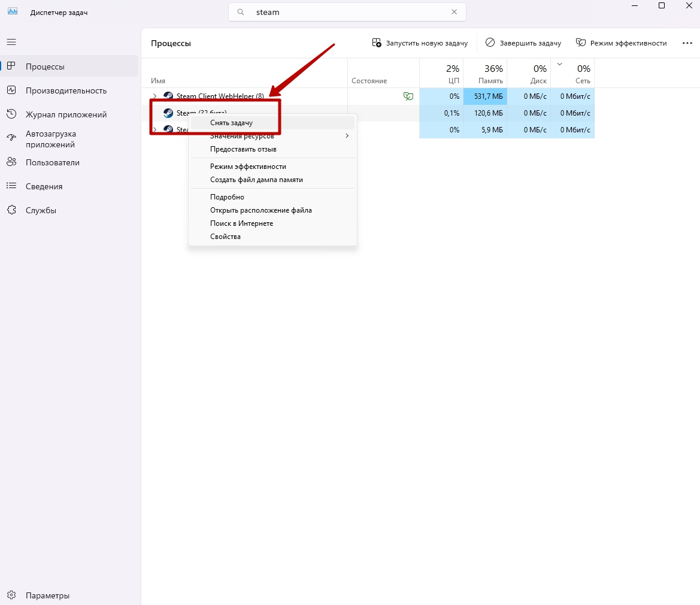Open the three-dots more options menu
700x605 pixels.
[x=687, y=43]
